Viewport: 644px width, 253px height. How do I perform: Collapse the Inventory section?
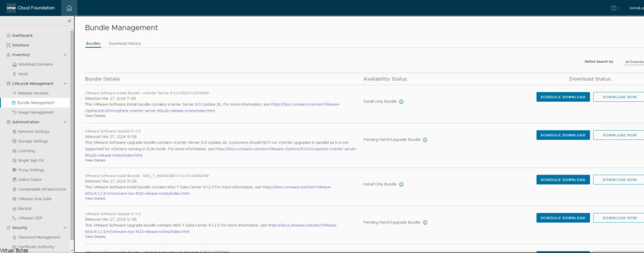[65, 55]
